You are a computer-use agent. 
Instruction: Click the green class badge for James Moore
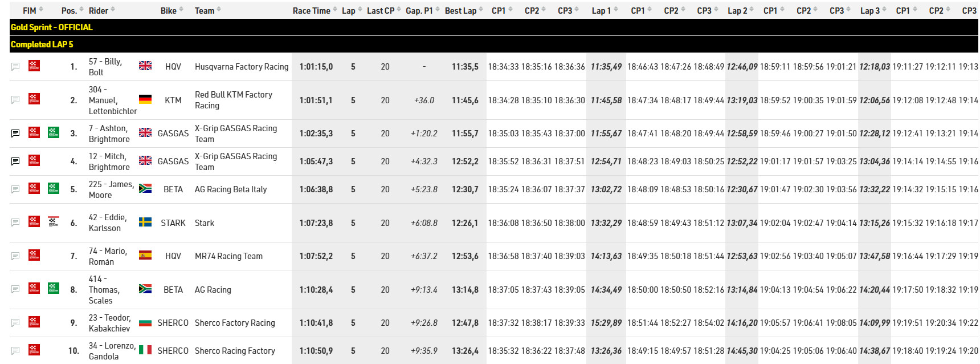click(x=54, y=189)
